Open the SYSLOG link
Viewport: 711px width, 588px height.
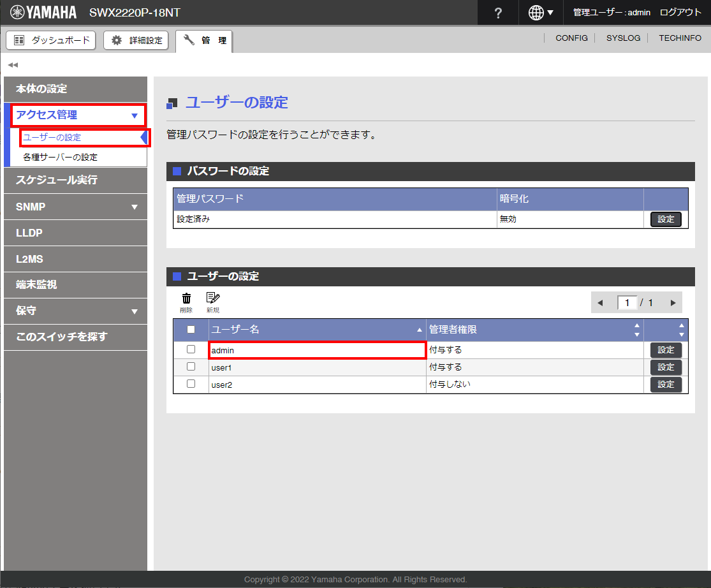point(623,38)
